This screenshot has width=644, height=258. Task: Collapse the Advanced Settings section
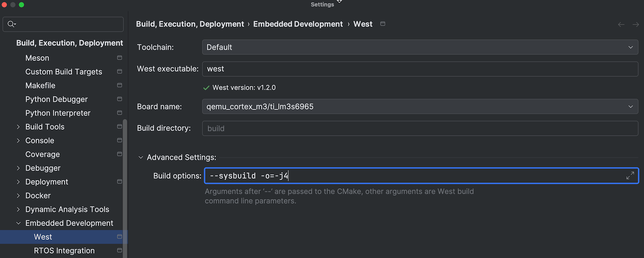click(140, 157)
